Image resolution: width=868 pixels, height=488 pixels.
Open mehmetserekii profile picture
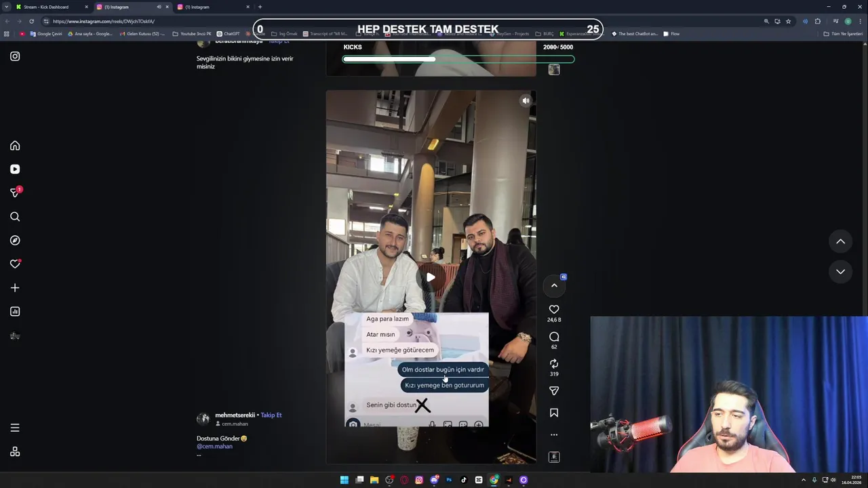coord(203,419)
